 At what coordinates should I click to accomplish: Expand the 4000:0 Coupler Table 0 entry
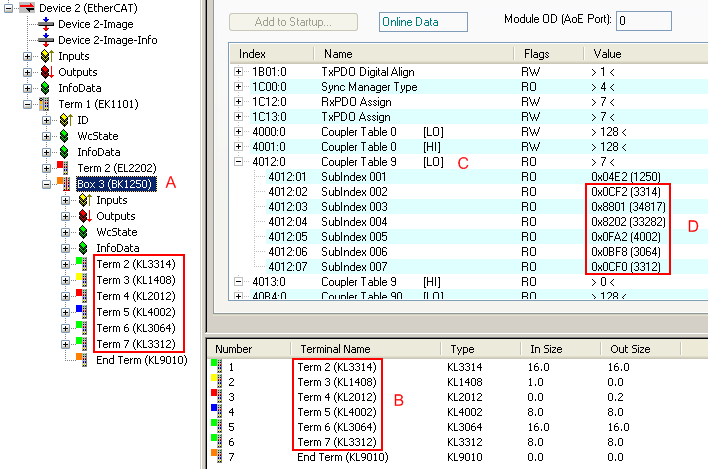238,132
